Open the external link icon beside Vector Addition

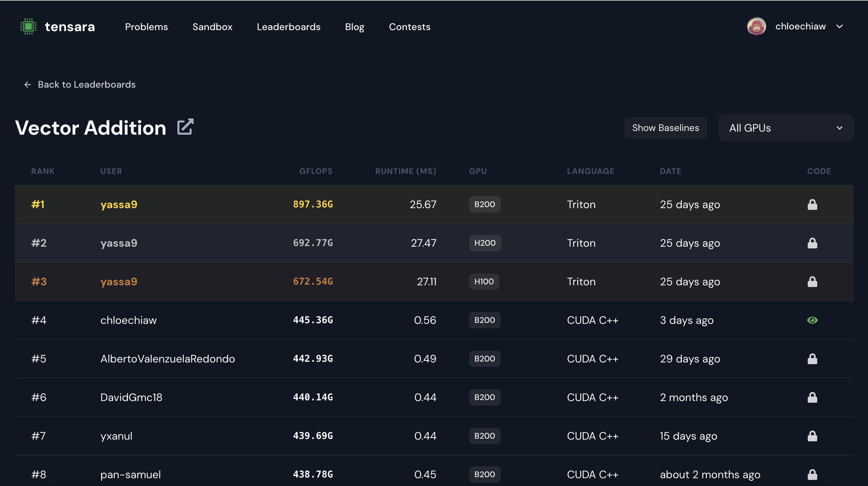185,127
